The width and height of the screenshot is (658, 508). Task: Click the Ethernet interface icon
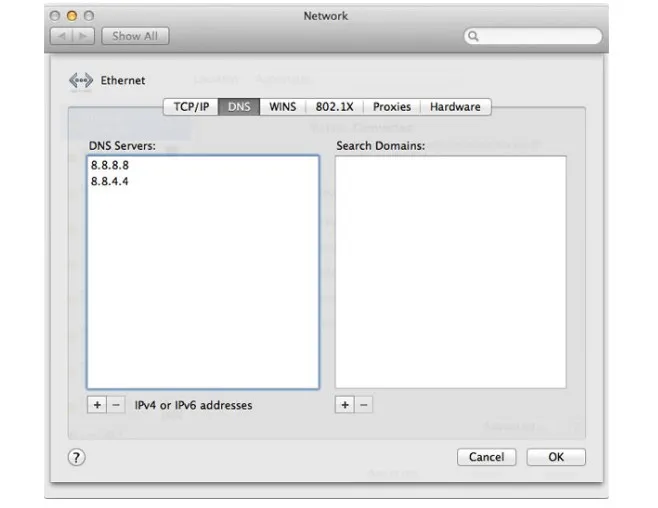(x=80, y=81)
